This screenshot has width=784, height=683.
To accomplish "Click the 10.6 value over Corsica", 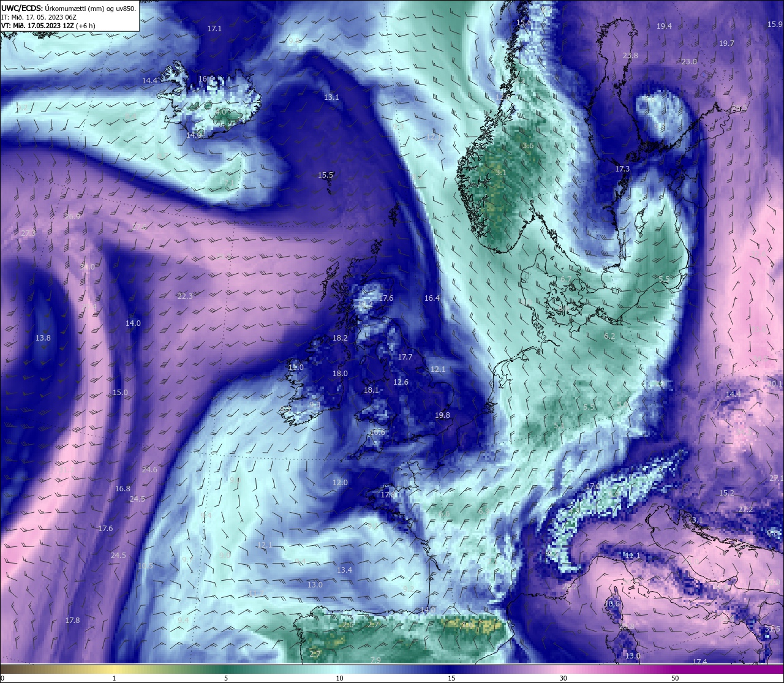I will pyautogui.click(x=612, y=604).
